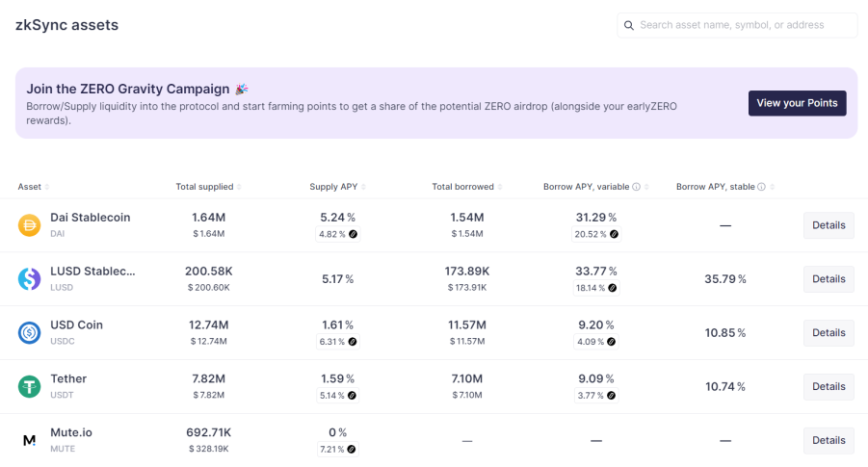The image size is (868, 467).
Task: Click the Tether token icon
Action: [x=29, y=386]
